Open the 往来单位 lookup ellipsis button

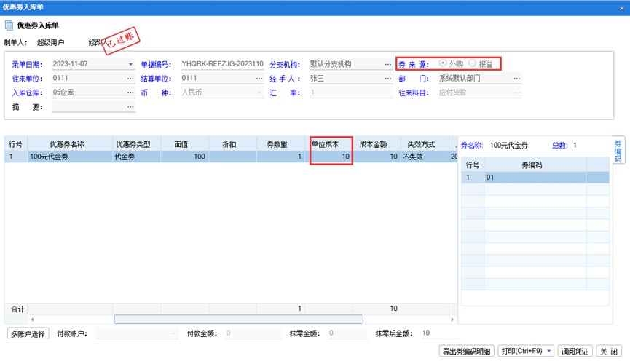(x=130, y=79)
